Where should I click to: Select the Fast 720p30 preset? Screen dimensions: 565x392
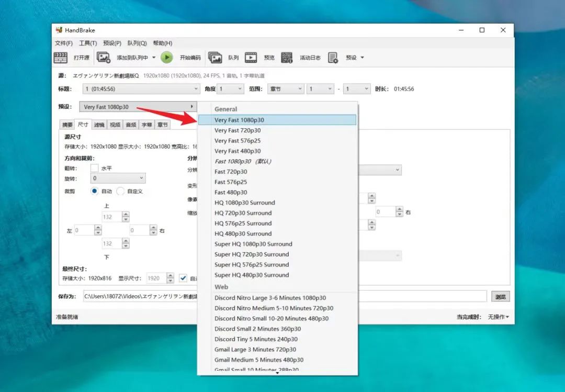[x=230, y=172]
